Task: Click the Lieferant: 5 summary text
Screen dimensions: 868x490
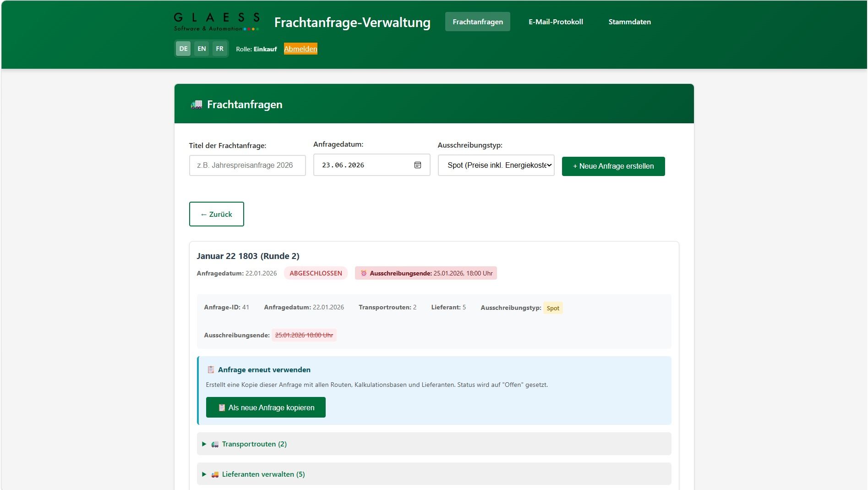Action: 448,307
